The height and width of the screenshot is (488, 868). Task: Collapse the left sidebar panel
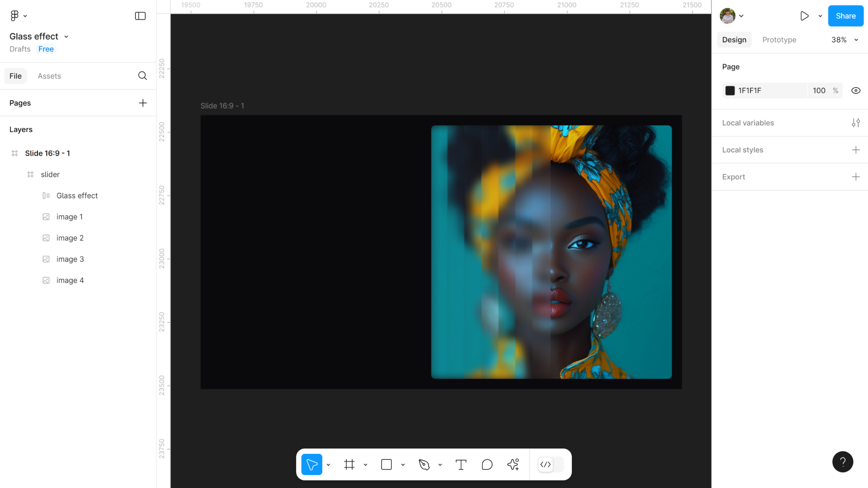click(x=140, y=16)
